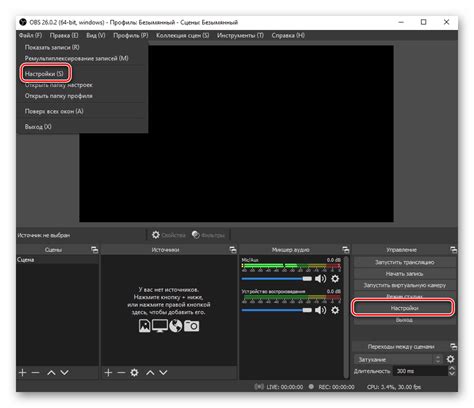Open source Свойства gear icon
Viewport: 474px width, 408px height.
156,235
